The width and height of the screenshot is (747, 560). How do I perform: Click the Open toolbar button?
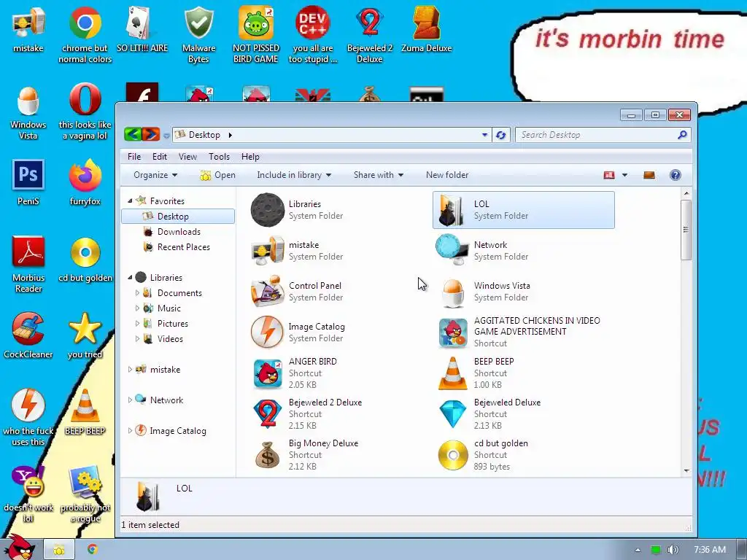217,175
